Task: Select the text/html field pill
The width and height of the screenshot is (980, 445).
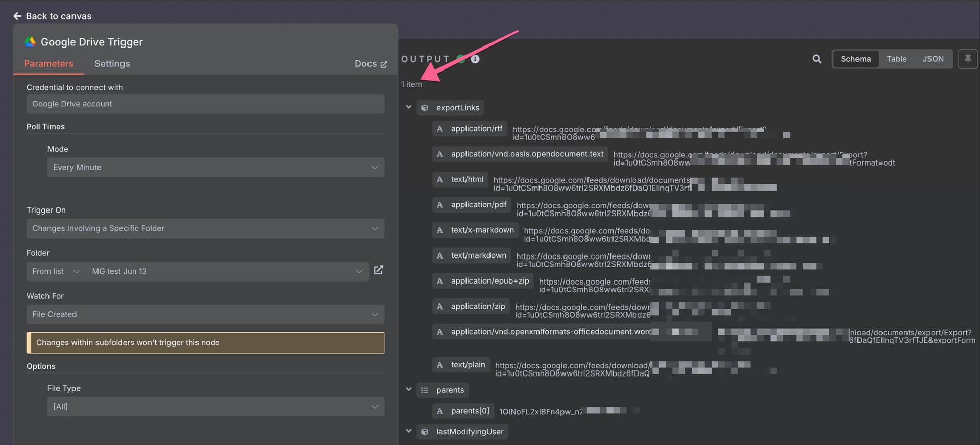Action: tap(460, 179)
